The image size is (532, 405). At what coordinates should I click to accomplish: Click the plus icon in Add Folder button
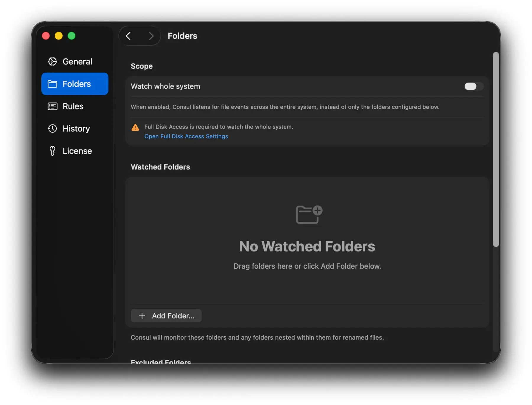[x=142, y=316]
